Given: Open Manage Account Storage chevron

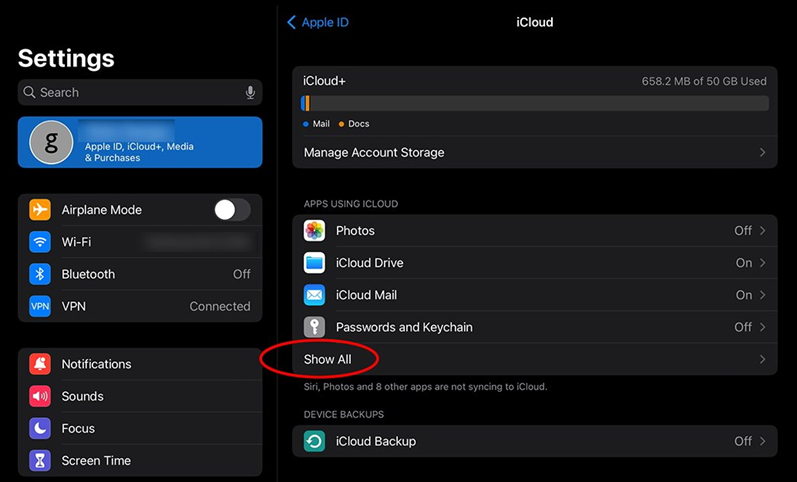Looking at the screenshot, I should click(762, 153).
